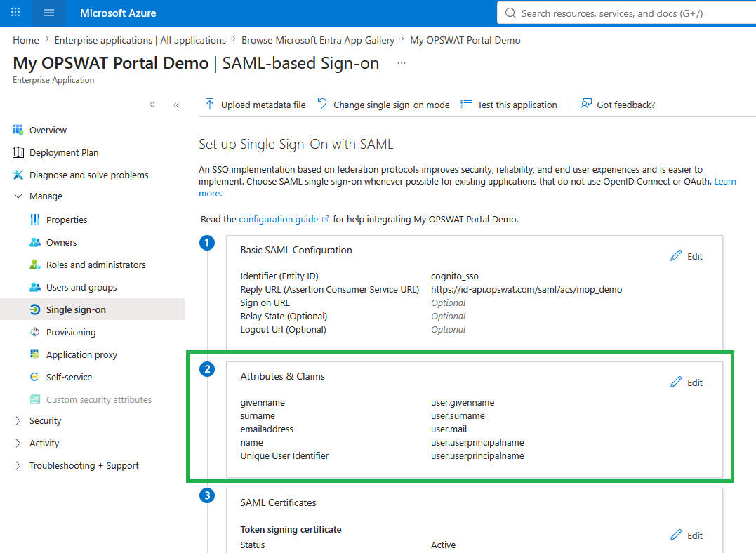Click the Provisioning icon
Viewport: 756px width, 553px height.
35,332
